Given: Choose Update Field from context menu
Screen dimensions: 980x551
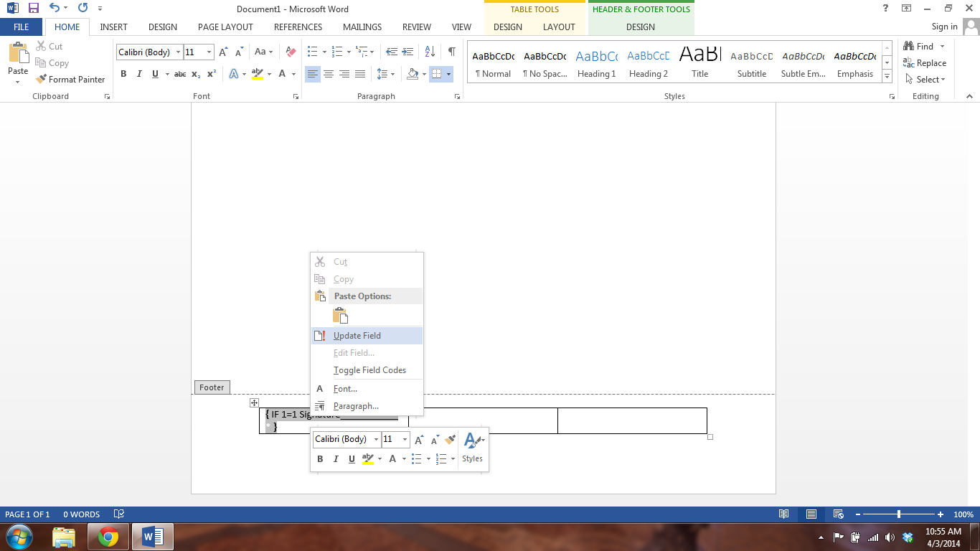Looking at the screenshot, I should pos(367,336).
